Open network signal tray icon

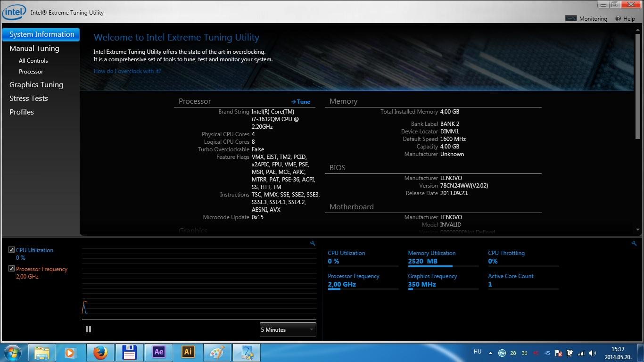[x=581, y=353]
